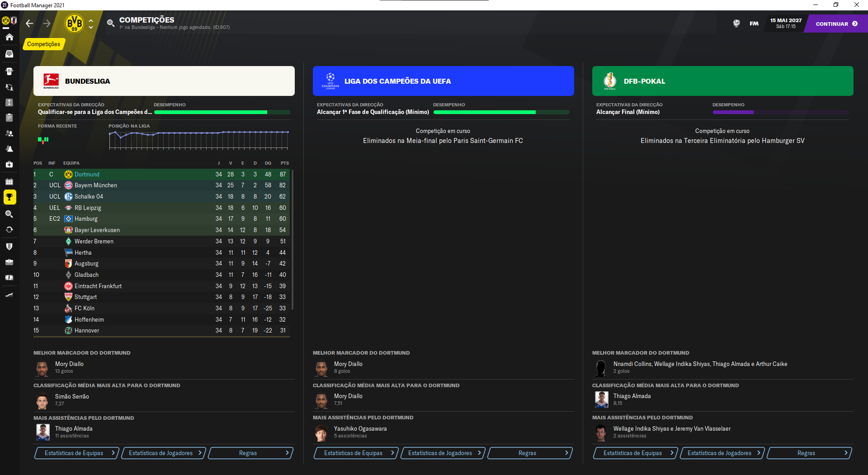Open Simão Serrão player profile
This screenshot has height=475, width=868.
coord(72,397)
